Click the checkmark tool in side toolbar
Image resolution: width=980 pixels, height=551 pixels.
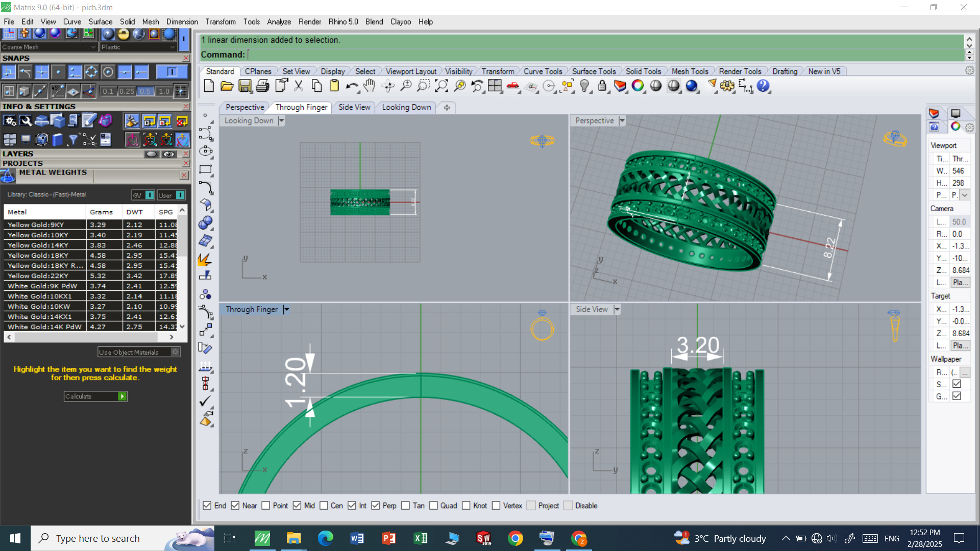pyautogui.click(x=205, y=401)
